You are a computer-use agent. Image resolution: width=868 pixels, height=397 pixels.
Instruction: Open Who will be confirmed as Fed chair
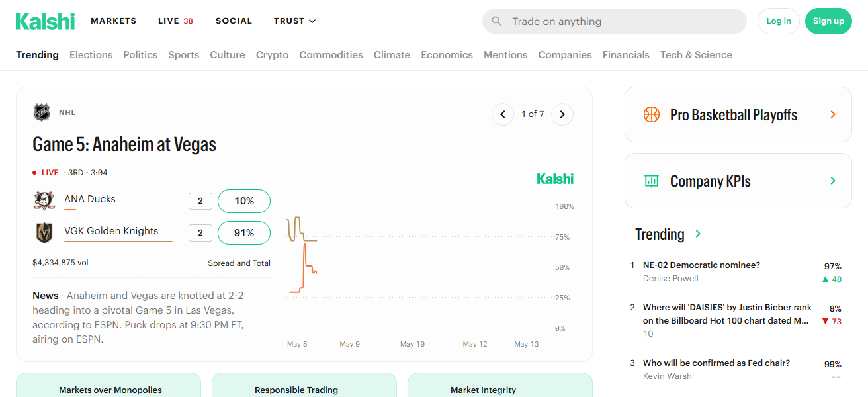point(716,363)
